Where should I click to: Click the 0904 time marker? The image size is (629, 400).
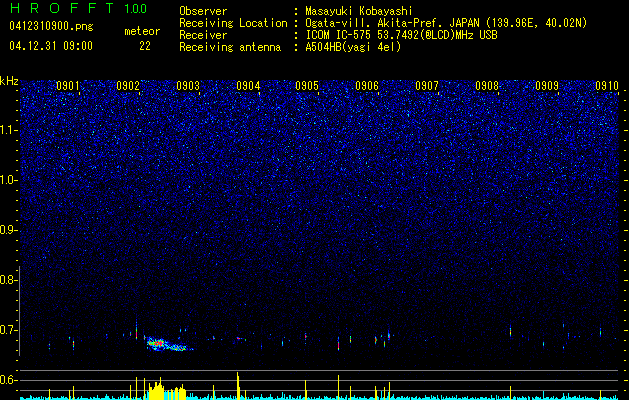pos(248,86)
